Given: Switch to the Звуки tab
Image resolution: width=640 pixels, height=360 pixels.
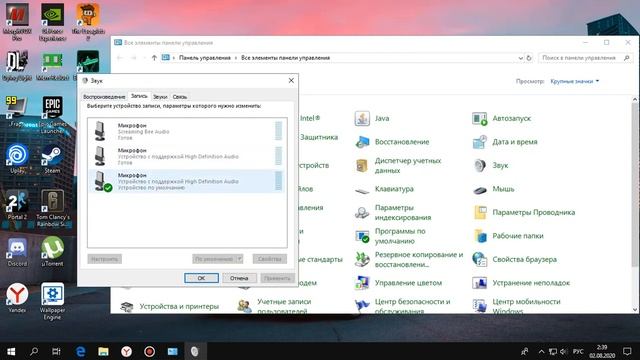Looking at the screenshot, I should point(160,97).
